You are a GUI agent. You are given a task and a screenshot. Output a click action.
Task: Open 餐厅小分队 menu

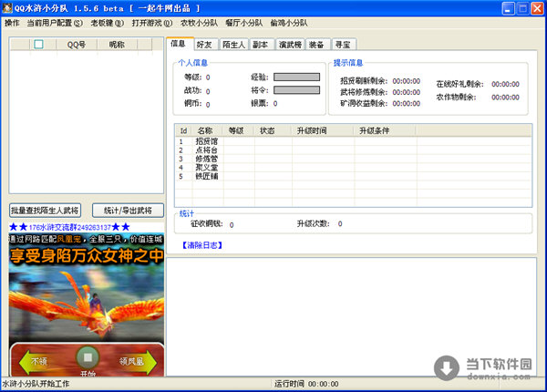pyautogui.click(x=243, y=23)
